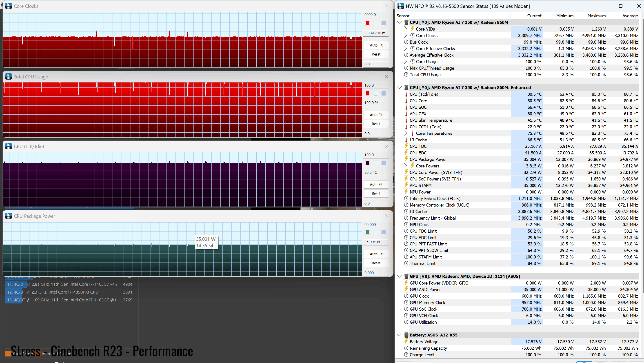Click the Sensor column header
Screen dimensions: 644x363
[453, 16]
